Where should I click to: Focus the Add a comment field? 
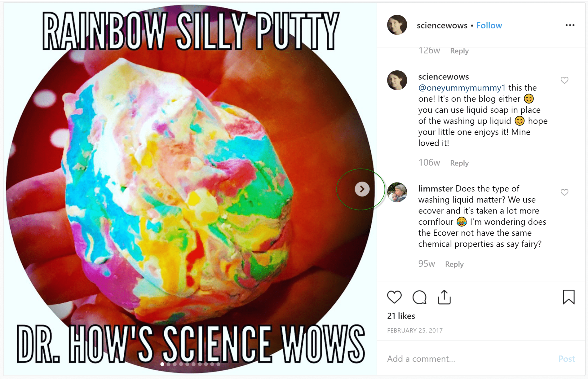tap(468, 359)
